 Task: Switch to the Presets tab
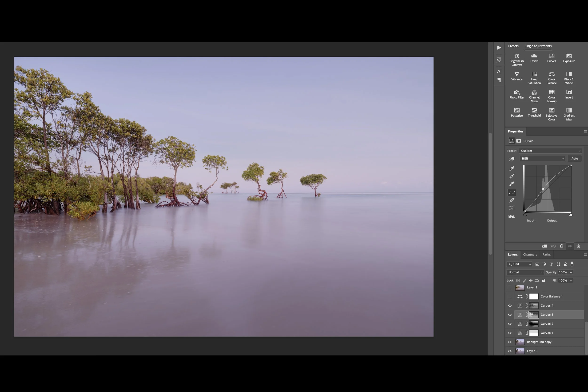pyautogui.click(x=513, y=46)
